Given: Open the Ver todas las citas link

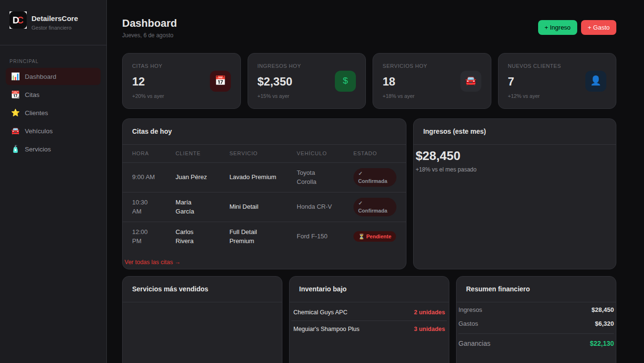Looking at the screenshot, I should pyautogui.click(x=153, y=262).
